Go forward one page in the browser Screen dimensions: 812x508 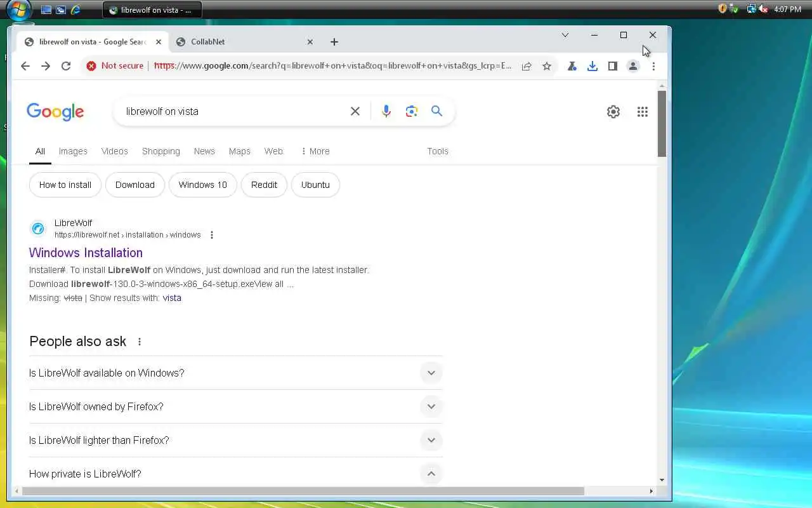(x=46, y=66)
